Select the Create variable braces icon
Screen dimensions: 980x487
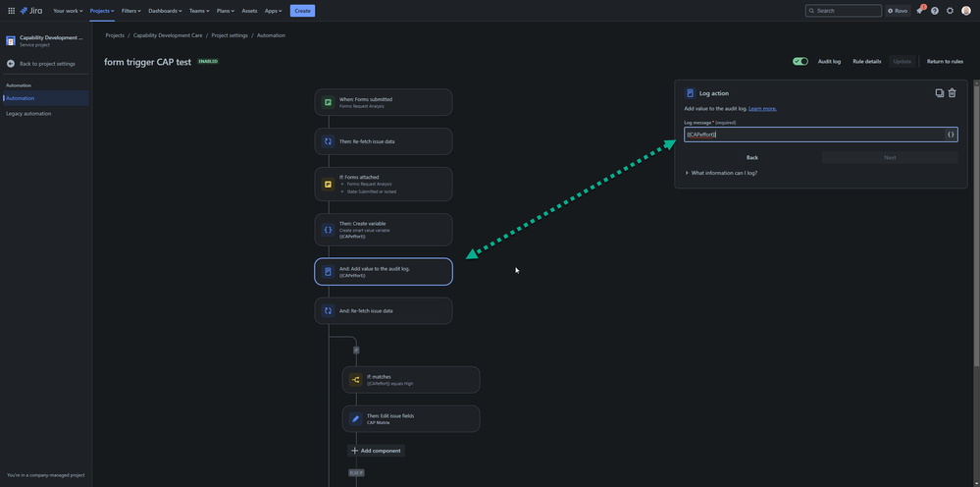tap(328, 230)
